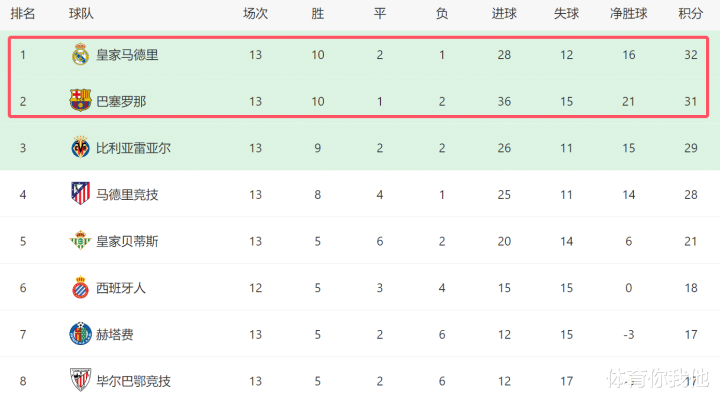Select the 皇家贝蒂斯 team name
The image size is (720, 402).
click(127, 241)
